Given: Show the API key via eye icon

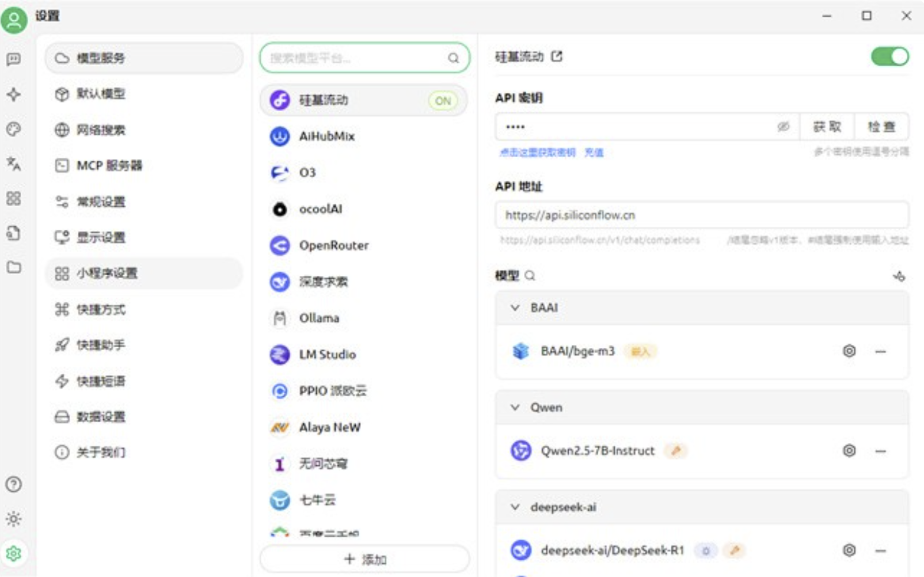Looking at the screenshot, I should [x=783, y=127].
